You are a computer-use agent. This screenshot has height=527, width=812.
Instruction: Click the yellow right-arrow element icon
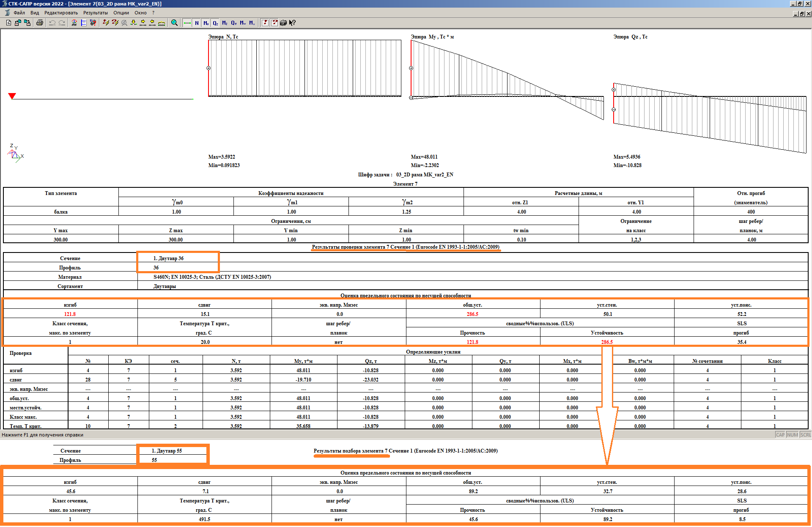coord(143,23)
